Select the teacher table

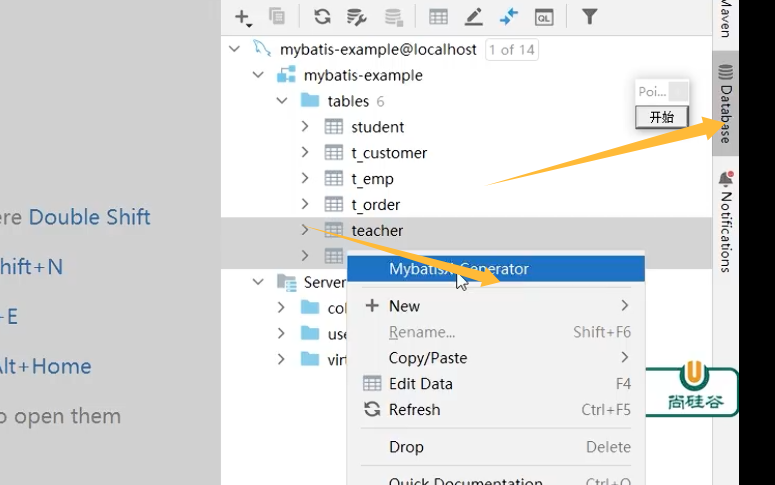coord(377,230)
